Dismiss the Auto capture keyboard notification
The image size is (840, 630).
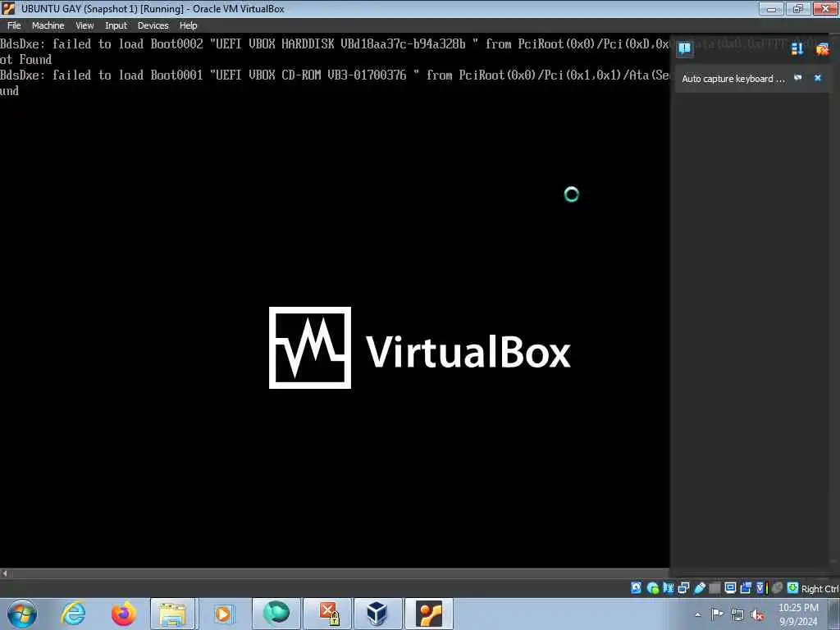tap(818, 78)
